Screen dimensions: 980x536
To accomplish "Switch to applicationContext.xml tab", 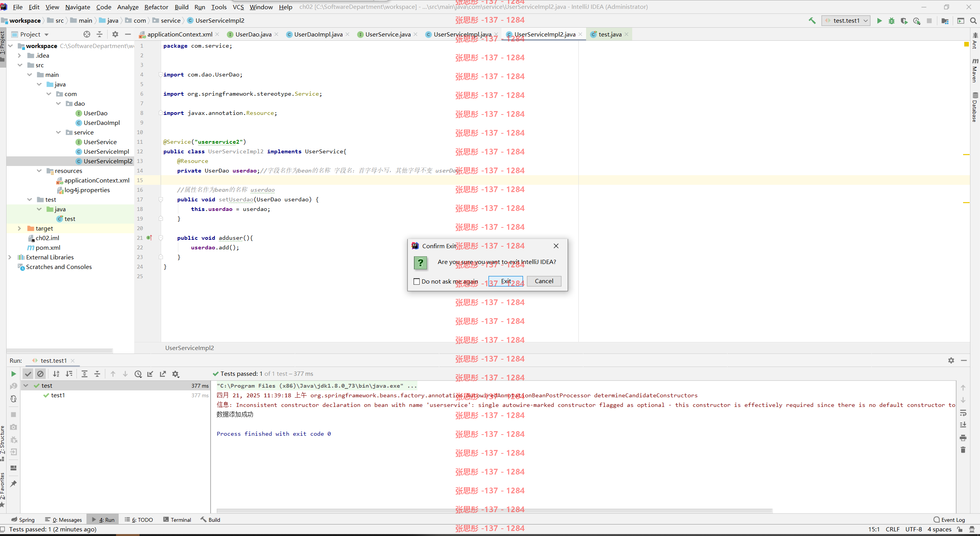I will tap(179, 34).
